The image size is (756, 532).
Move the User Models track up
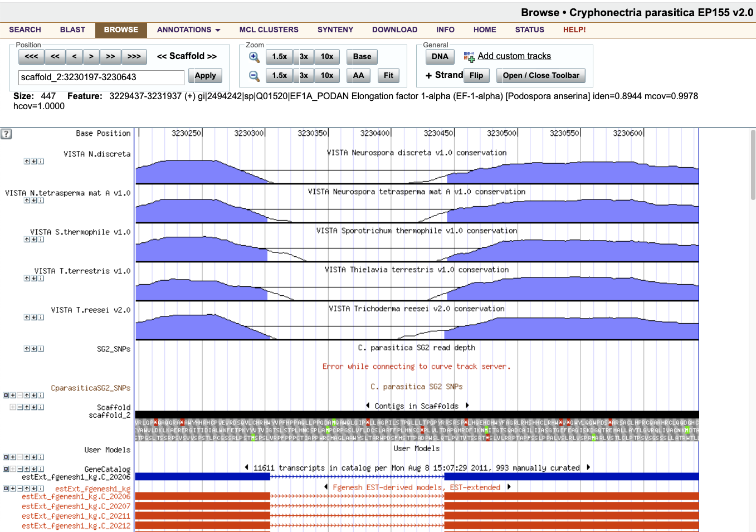(x=27, y=457)
